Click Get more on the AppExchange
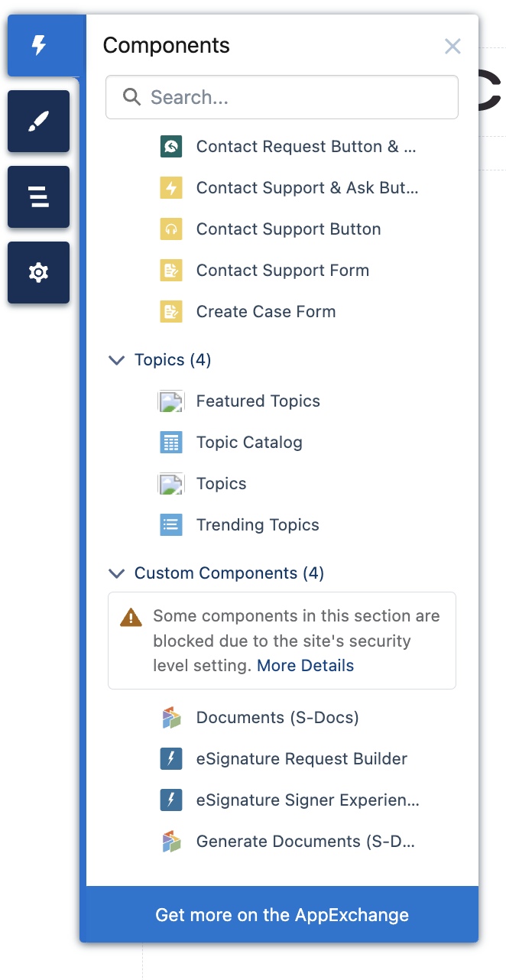 281,914
